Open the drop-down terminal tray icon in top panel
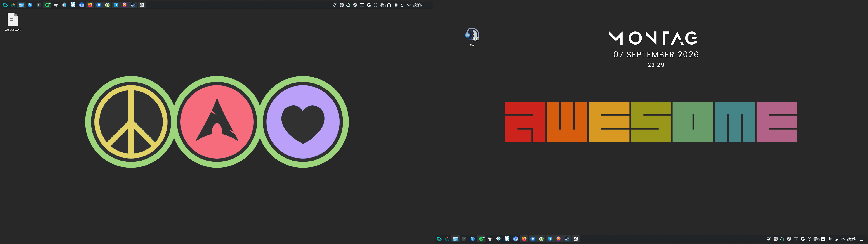Viewport: 868px width, 244px height. pyautogui.click(x=362, y=5)
